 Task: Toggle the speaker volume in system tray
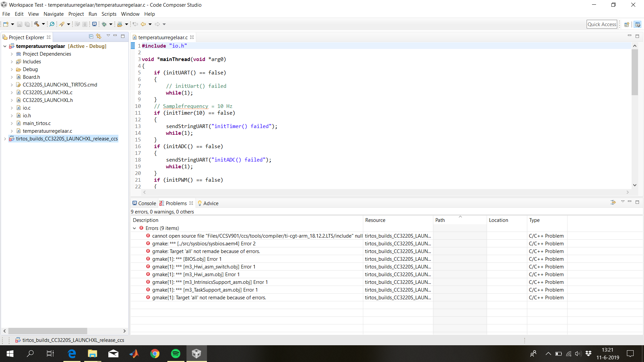pyautogui.click(x=578, y=354)
